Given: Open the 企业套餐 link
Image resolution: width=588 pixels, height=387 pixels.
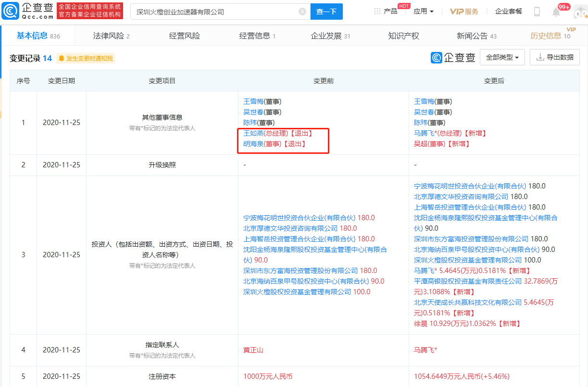Looking at the screenshot, I should [x=509, y=11].
